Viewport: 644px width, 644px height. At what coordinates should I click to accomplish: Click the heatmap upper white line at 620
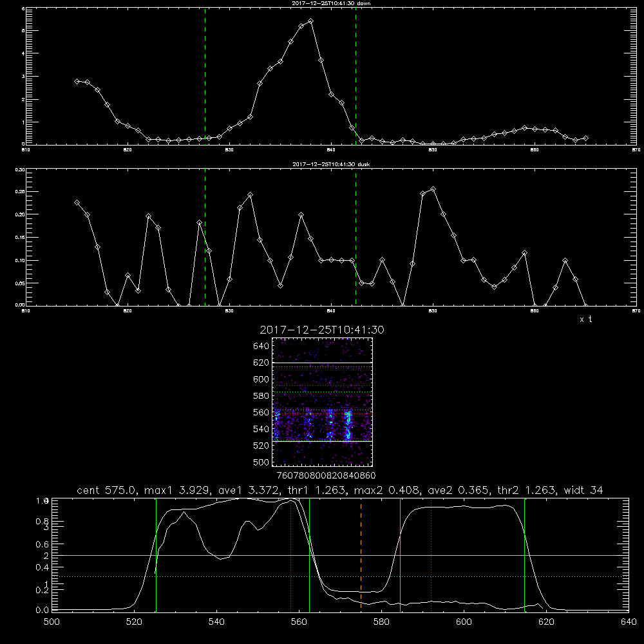tap(322, 363)
